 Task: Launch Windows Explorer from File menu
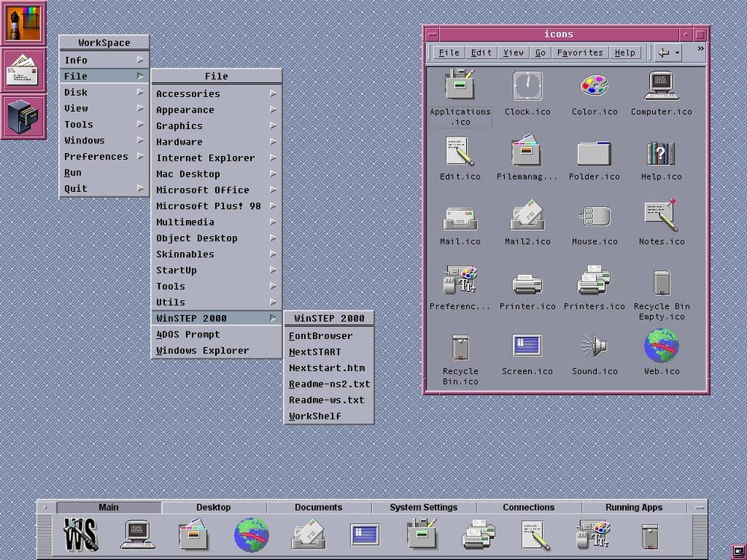pos(217,350)
